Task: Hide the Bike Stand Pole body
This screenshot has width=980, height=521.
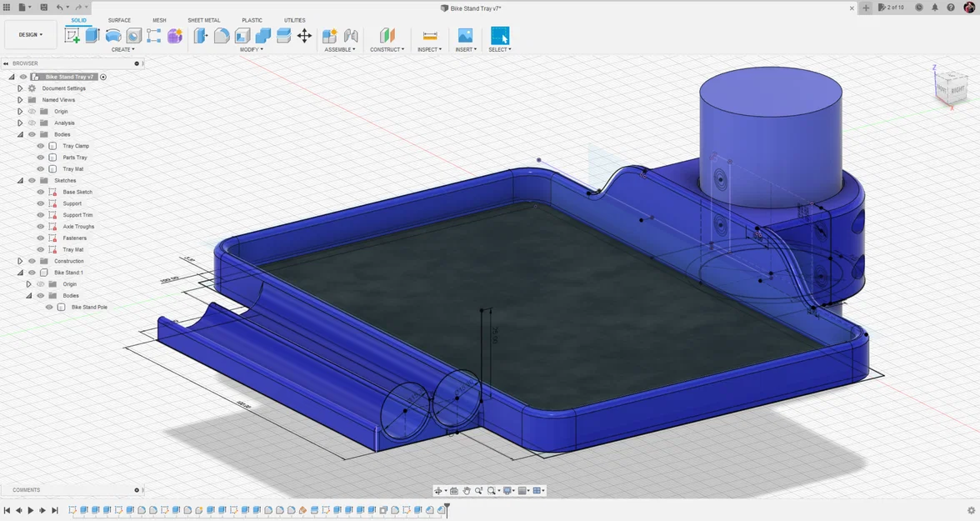Action: pos(49,308)
